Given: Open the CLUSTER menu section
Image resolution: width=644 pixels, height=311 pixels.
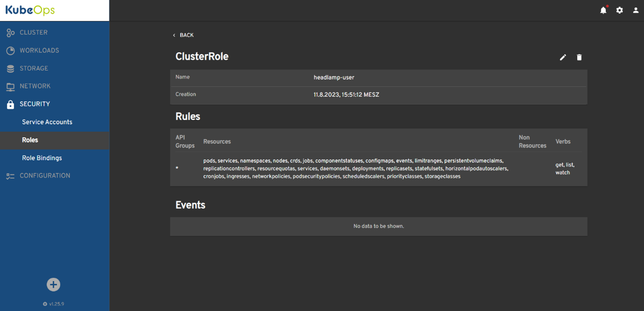Looking at the screenshot, I should (x=34, y=32).
